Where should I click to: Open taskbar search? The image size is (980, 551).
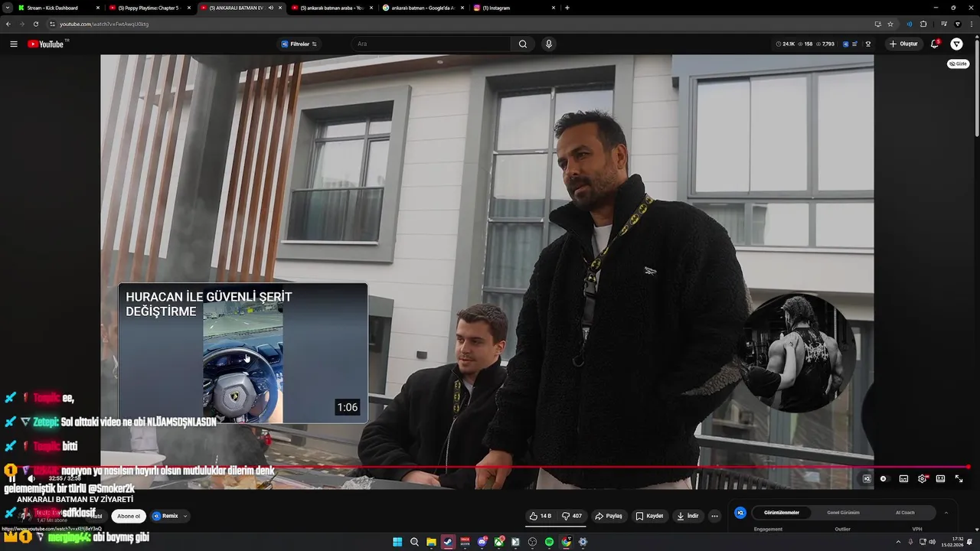pyautogui.click(x=414, y=542)
